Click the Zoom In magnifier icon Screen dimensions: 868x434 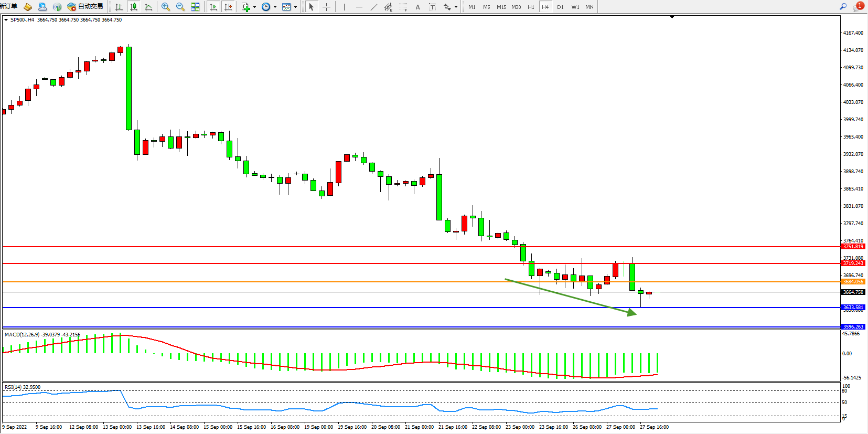[x=166, y=7]
